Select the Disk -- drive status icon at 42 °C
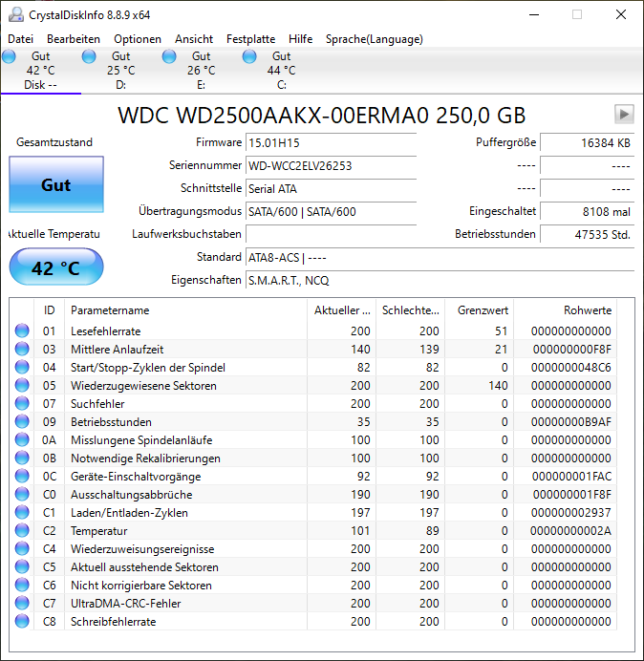This screenshot has height=661, width=644. 9,56
